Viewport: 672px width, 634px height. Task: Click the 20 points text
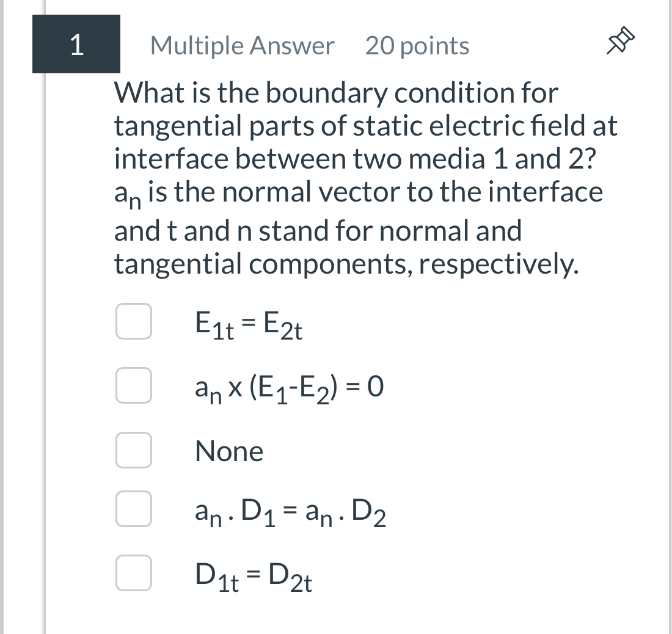point(417,45)
